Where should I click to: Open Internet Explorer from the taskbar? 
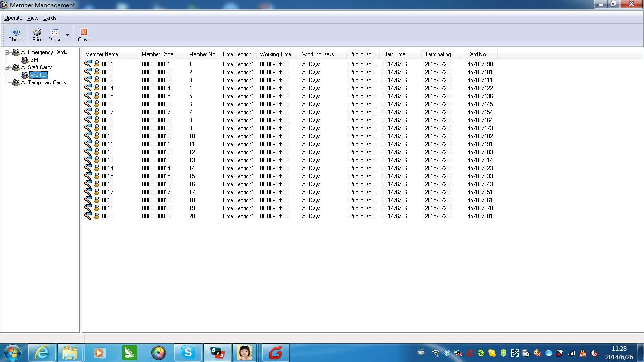pos(42,353)
